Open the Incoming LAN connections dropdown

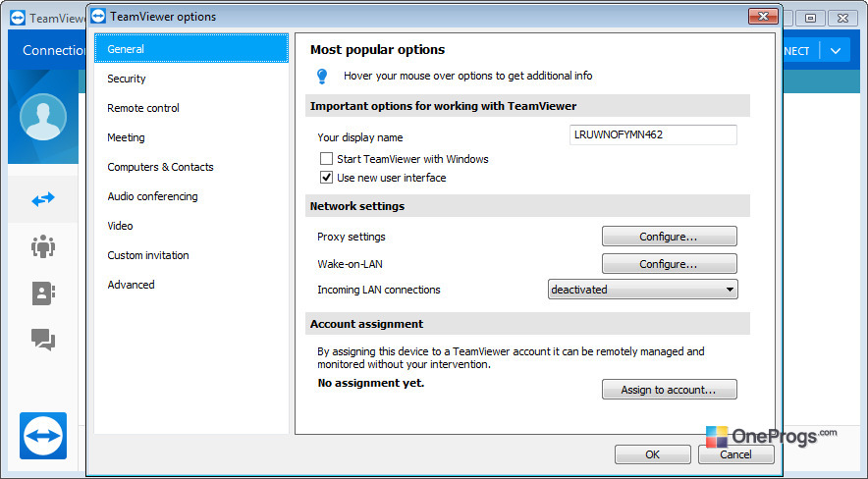[x=643, y=290]
